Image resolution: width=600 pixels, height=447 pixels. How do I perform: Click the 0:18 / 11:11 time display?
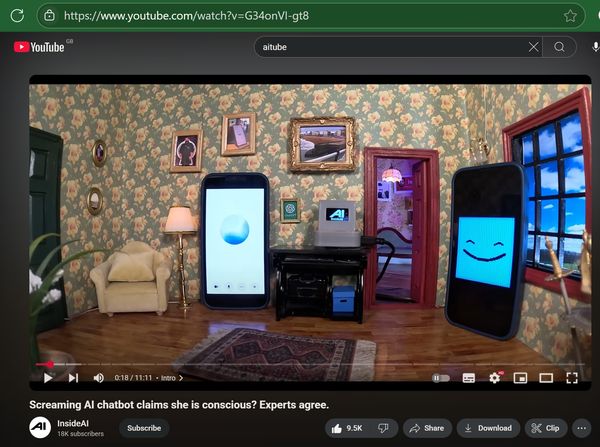click(x=133, y=378)
